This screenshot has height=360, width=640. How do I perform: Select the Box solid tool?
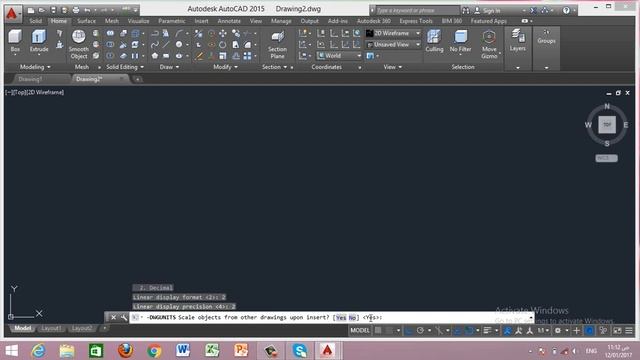point(15,41)
